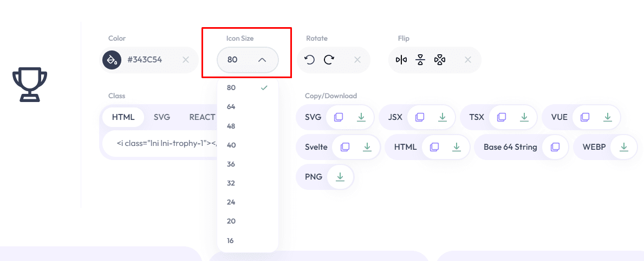
Task: Choose 64 from the icon size list
Action: click(231, 107)
